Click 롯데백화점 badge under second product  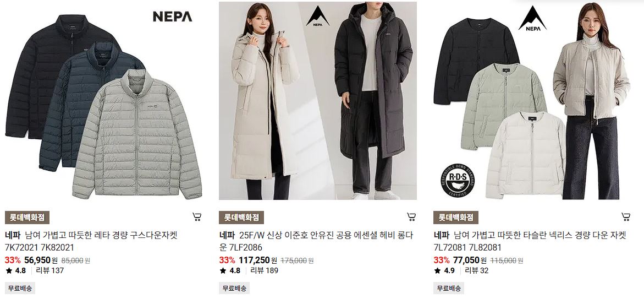241,218
